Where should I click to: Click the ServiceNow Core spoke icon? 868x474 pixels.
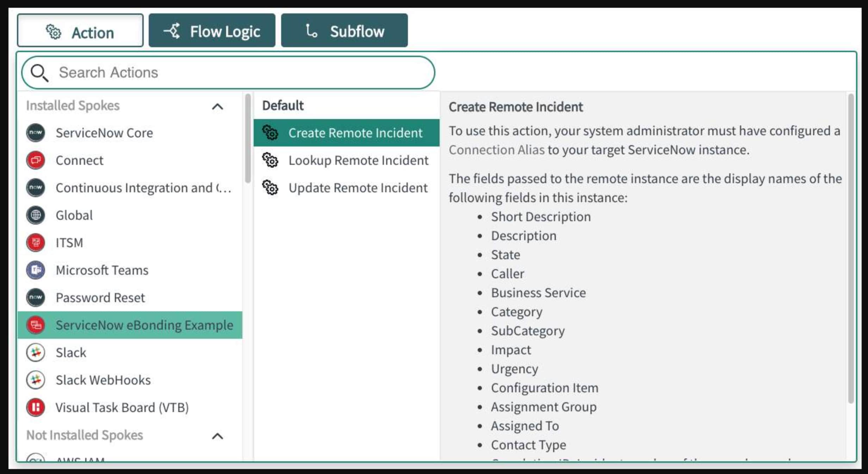click(x=36, y=133)
